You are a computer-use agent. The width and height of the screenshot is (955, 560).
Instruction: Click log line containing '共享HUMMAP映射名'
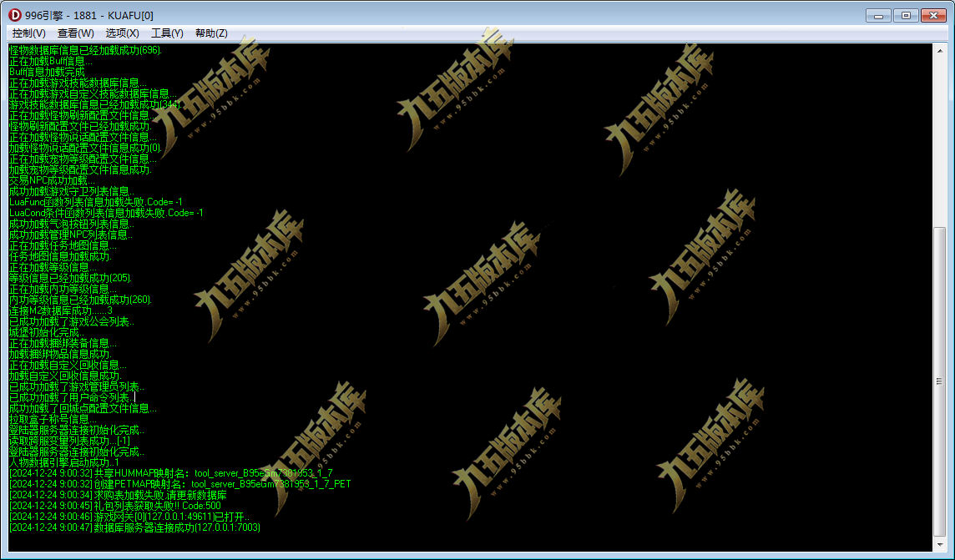(x=170, y=473)
